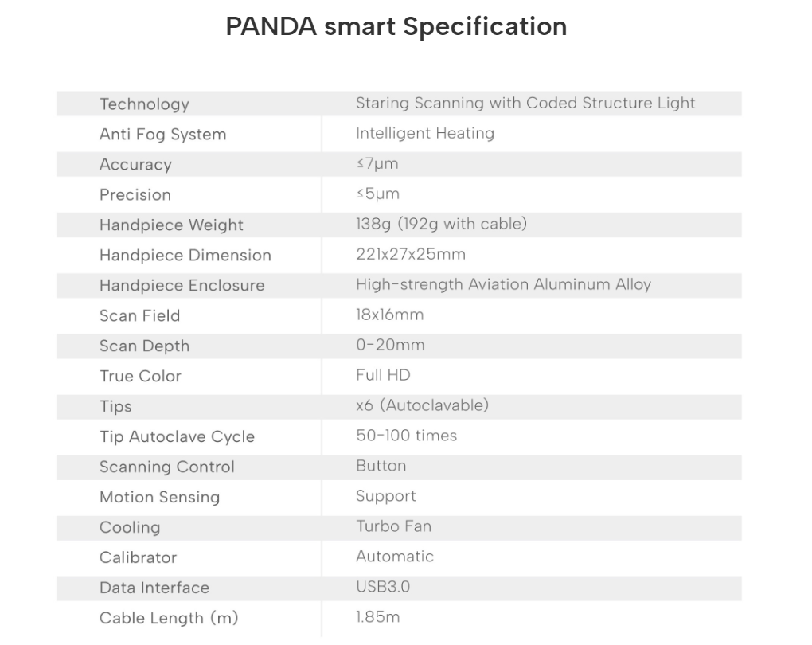Image resolution: width=812 pixels, height=645 pixels.
Task: Select the Precision row label
Action: (x=135, y=195)
